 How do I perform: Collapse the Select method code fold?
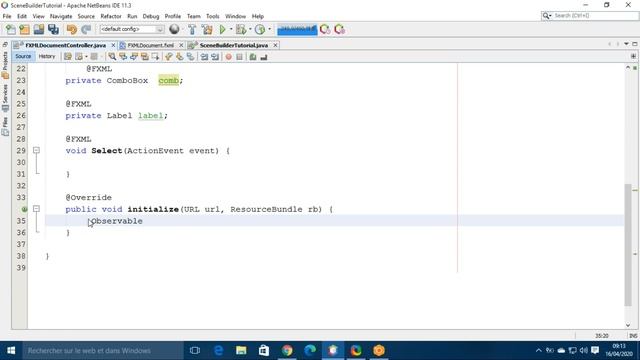point(36,150)
